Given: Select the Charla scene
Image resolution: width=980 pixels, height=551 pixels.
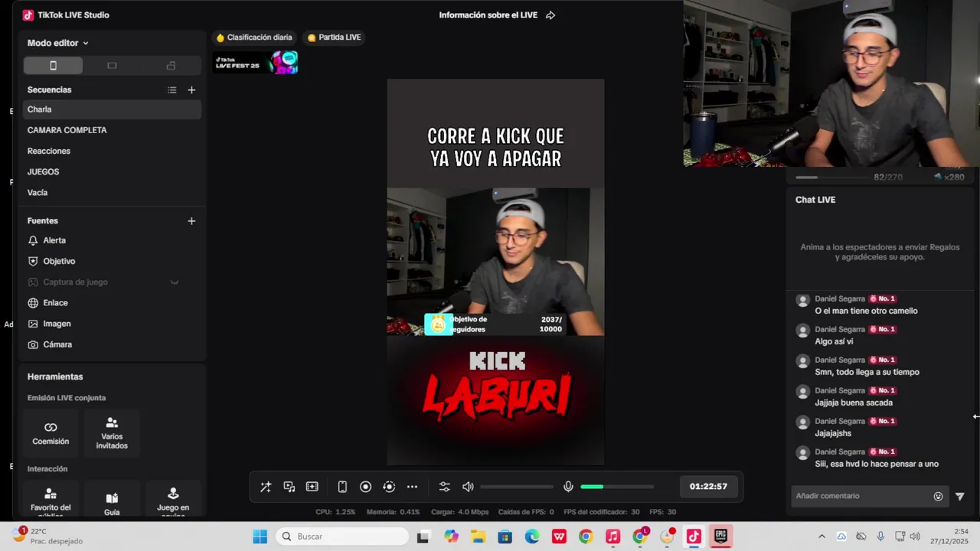Looking at the screenshot, I should click(x=112, y=109).
